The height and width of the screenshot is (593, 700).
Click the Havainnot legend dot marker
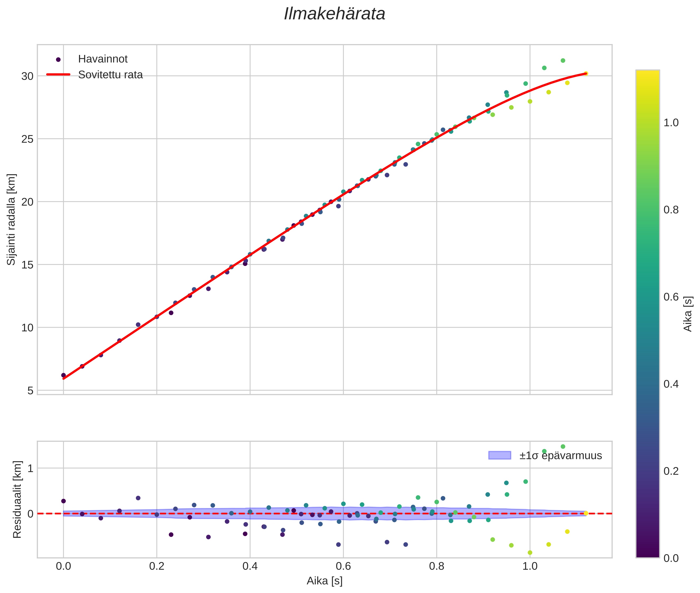click(58, 59)
